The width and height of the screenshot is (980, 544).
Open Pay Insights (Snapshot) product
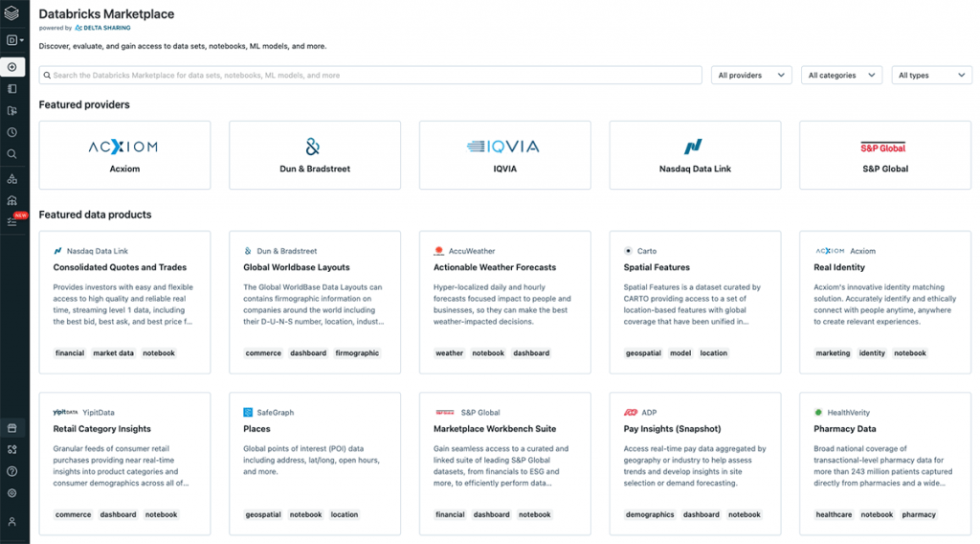tap(695, 464)
